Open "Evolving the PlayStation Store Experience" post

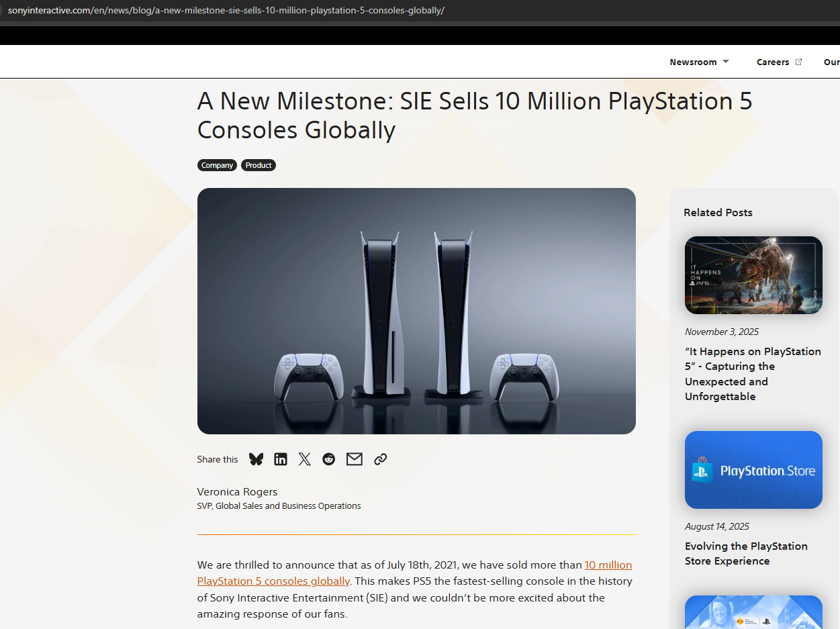(x=746, y=554)
